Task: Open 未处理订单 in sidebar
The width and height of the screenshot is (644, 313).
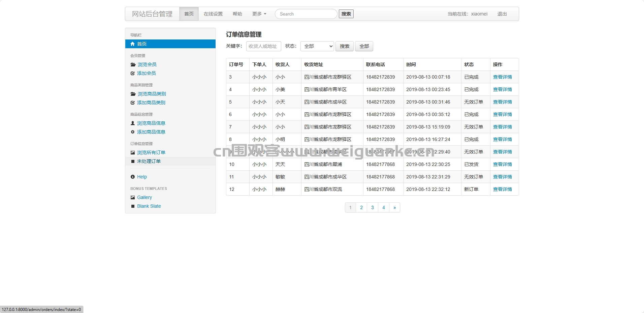Action: click(x=149, y=161)
